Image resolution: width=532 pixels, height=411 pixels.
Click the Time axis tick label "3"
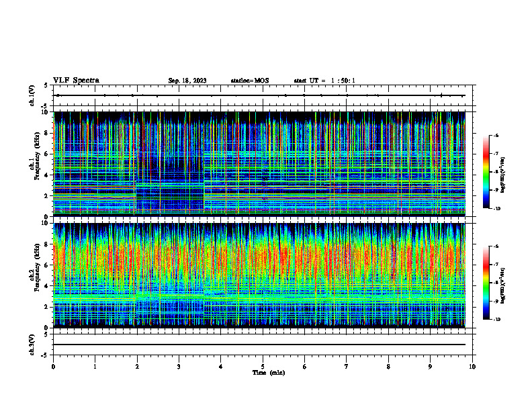coord(179,367)
